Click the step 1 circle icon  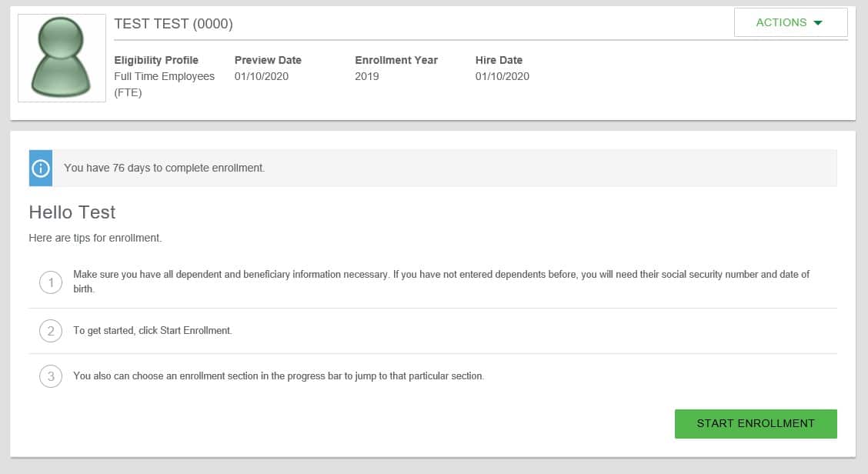[x=51, y=283]
